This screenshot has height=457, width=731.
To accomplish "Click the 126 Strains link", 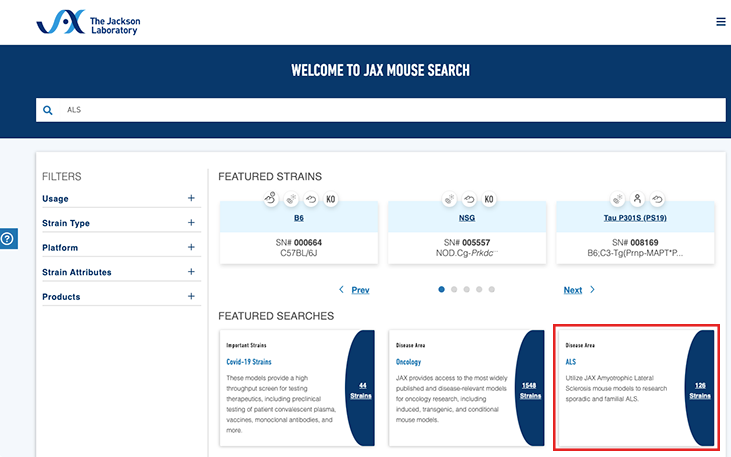I will tap(700, 391).
